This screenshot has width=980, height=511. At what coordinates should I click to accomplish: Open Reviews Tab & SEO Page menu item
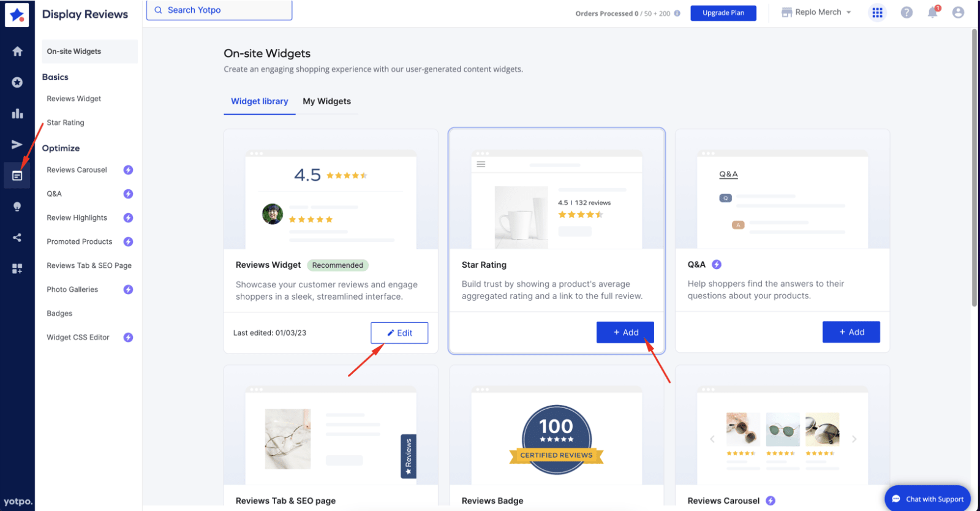coord(89,265)
